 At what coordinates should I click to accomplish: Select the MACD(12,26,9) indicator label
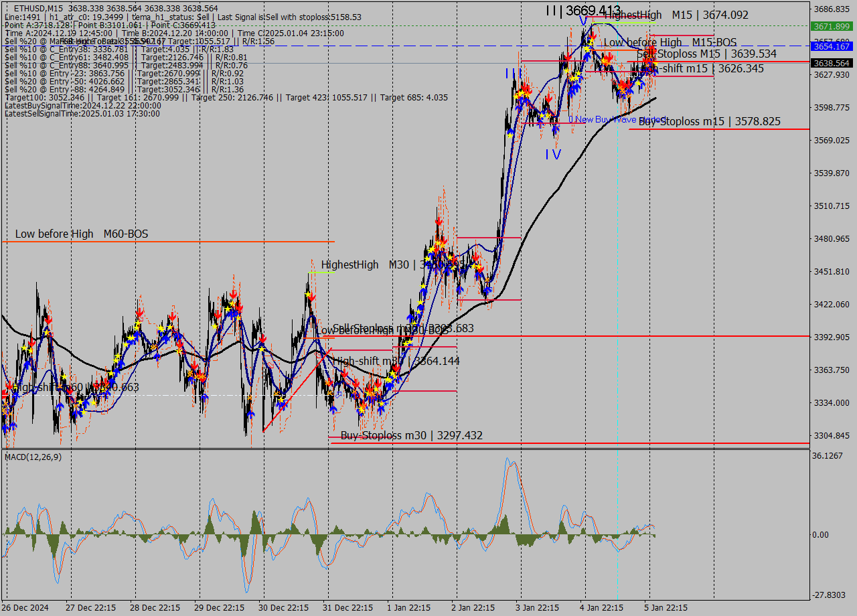point(33,457)
